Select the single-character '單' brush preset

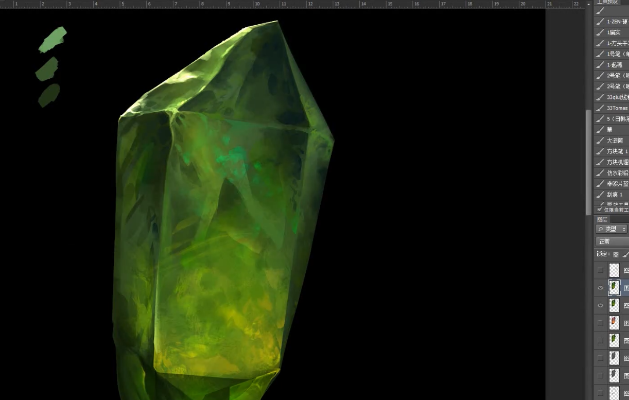612,130
